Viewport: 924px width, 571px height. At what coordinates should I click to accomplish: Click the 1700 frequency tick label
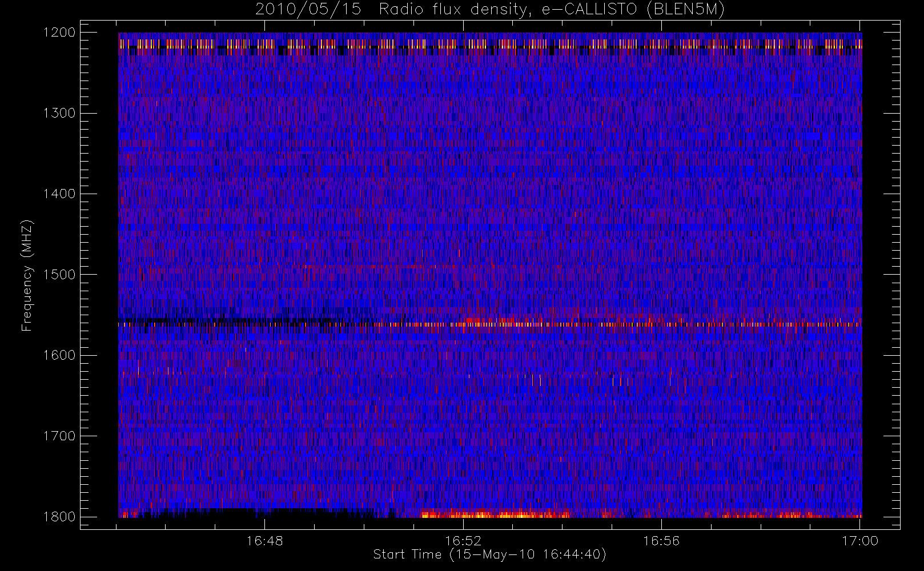click(59, 436)
